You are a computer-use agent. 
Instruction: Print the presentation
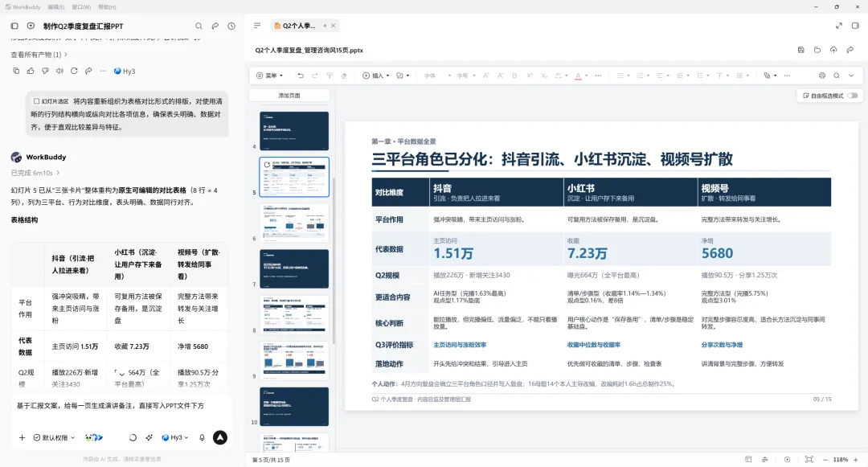point(822,76)
